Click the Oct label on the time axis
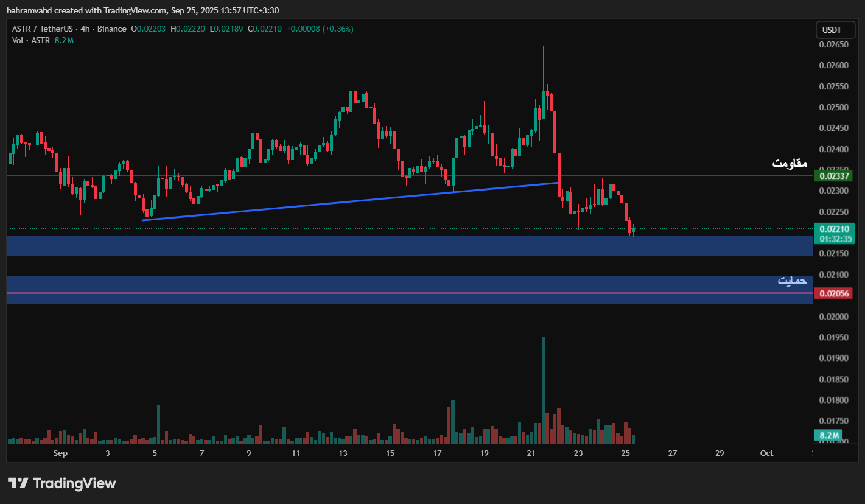This screenshot has width=865, height=504. [x=766, y=453]
